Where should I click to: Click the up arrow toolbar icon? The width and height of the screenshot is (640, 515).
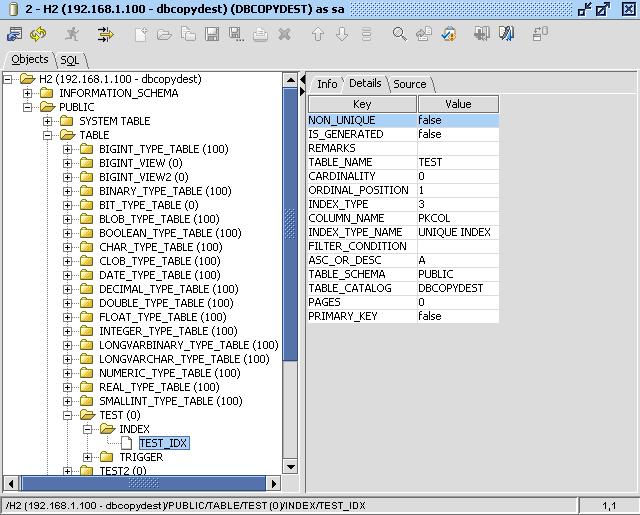click(x=318, y=34)
